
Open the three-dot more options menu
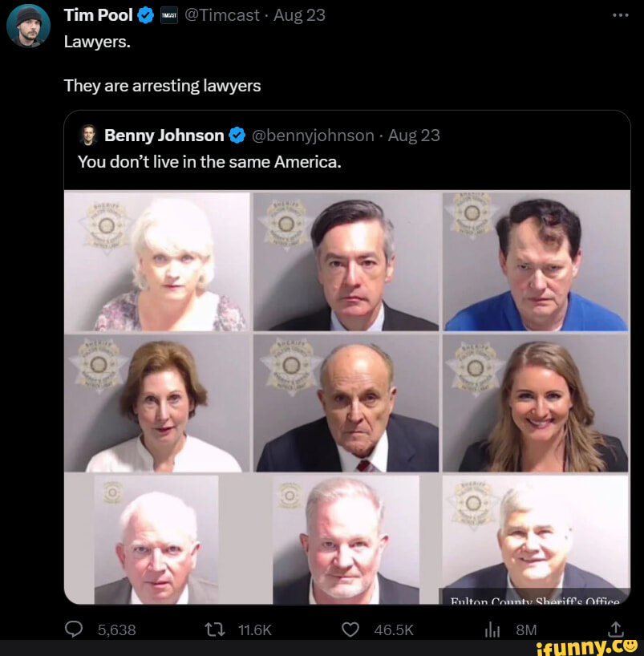point(621,14)
